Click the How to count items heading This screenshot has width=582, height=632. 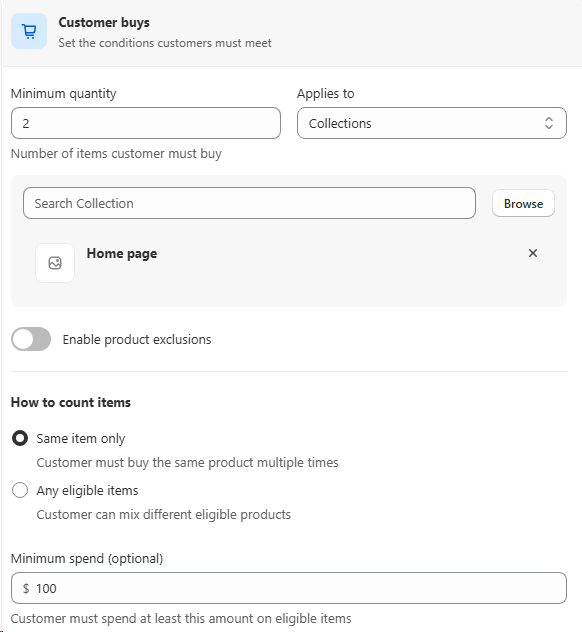coord(71,402)
